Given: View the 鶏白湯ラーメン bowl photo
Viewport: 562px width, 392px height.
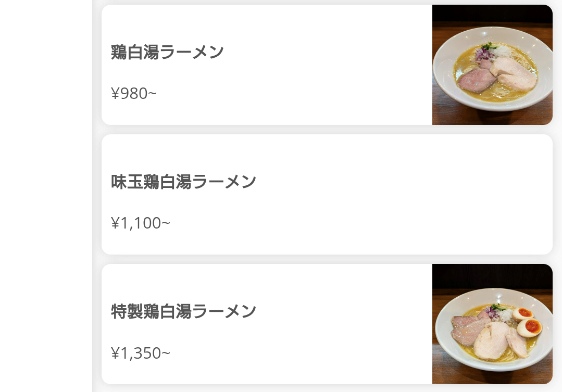Looking at the screenshot, I should tap(492, 65).
